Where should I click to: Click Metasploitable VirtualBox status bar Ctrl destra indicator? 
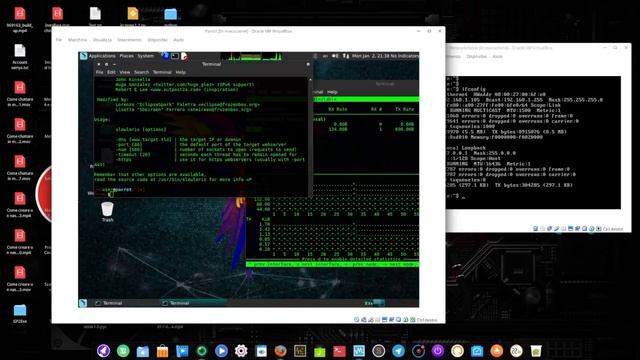tap(613, 229)
